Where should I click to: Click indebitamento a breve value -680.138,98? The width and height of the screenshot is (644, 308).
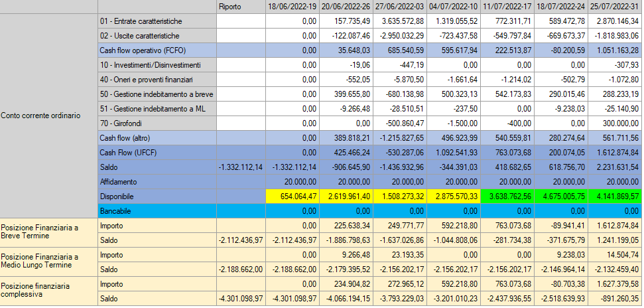point(400,94)
